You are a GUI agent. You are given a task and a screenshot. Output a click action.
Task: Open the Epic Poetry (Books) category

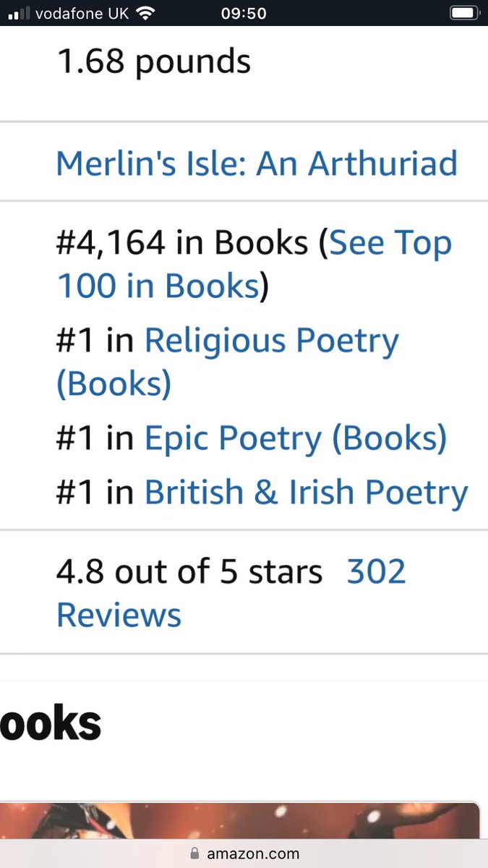[296, 439]
